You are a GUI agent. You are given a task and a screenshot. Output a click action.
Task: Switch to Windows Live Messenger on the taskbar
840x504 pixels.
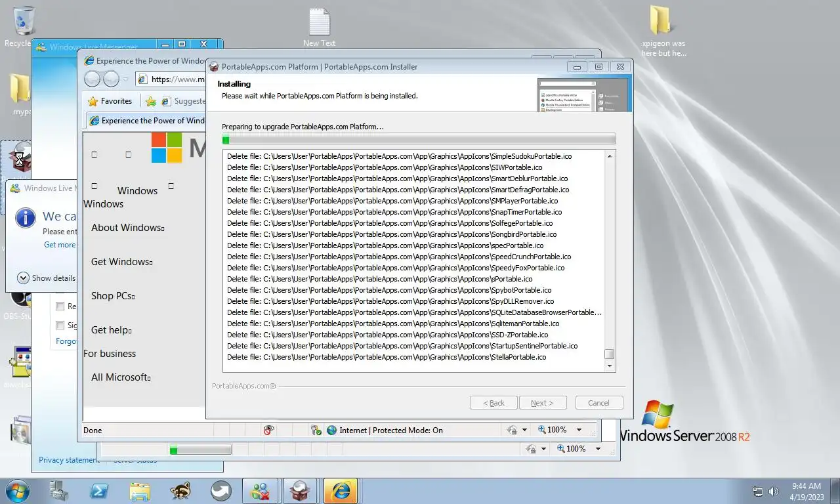(x=261, y=491)
